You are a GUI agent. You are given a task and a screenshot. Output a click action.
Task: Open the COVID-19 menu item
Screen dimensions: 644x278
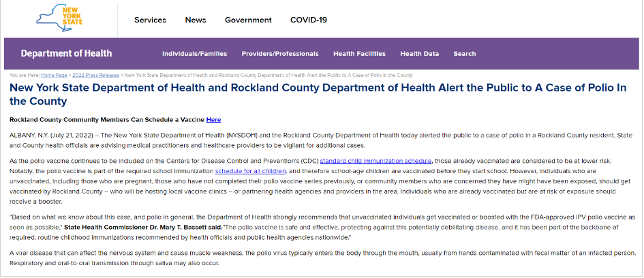[309, 20]
